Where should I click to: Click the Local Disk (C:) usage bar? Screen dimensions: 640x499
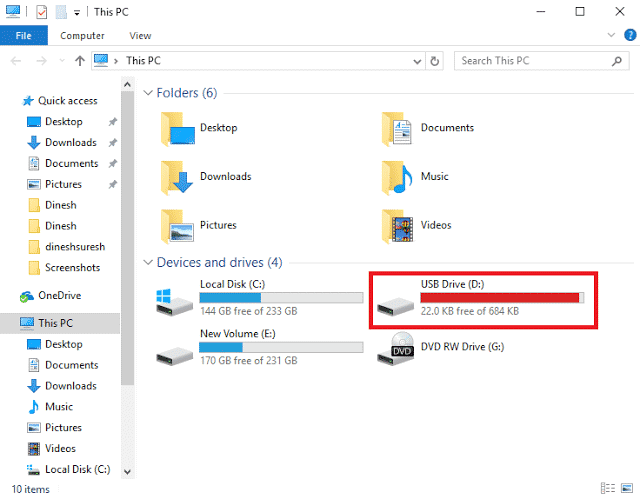click(x=281, y=298)
